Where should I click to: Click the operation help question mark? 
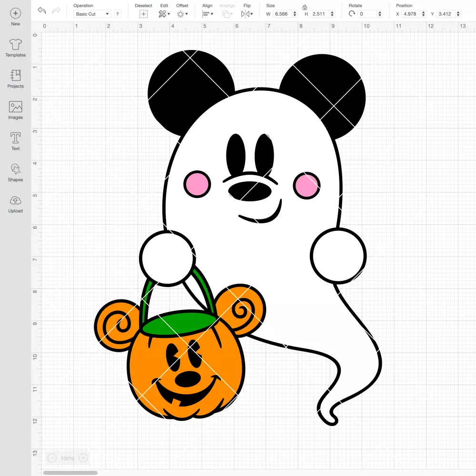[x=118, y=14]
